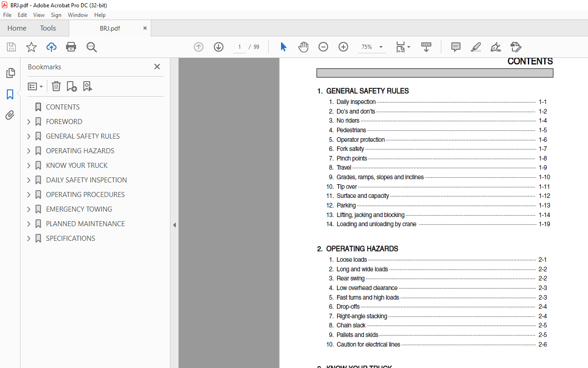Screen dimensions: 588x368
Task: Add a new bookmark icon
Action: click(x=72, y=86)
